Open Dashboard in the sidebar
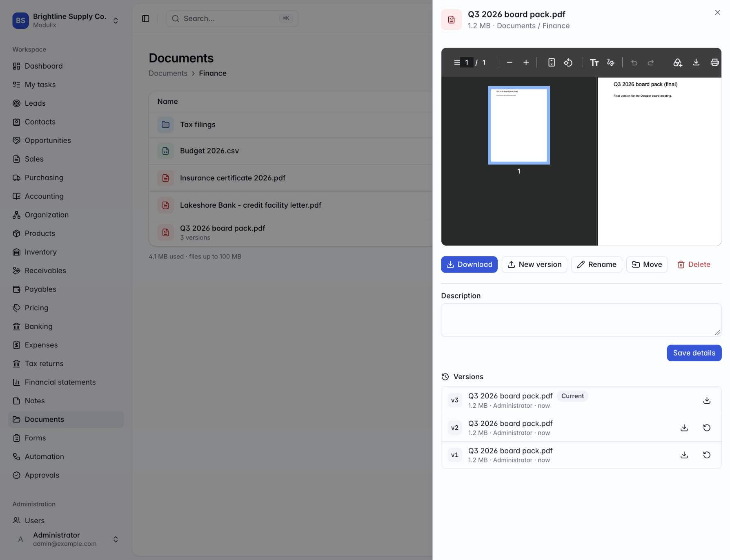 66,66
